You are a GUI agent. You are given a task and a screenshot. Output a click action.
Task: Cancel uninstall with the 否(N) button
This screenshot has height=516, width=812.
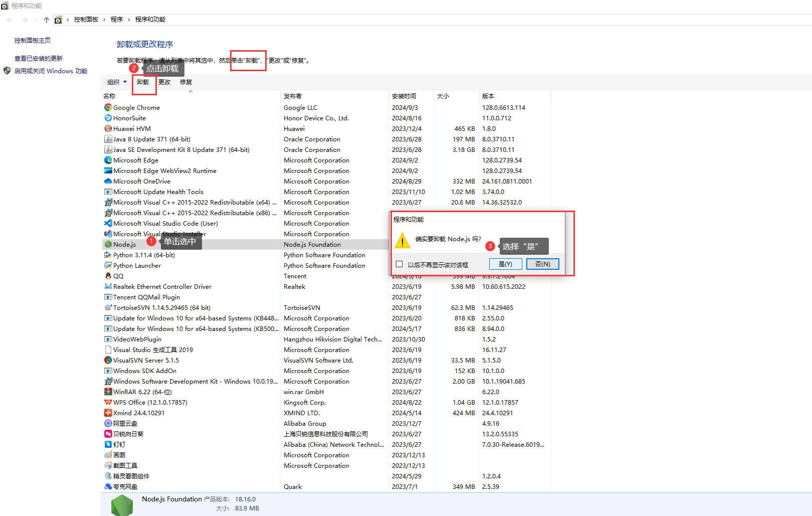[x=543, y=264]
